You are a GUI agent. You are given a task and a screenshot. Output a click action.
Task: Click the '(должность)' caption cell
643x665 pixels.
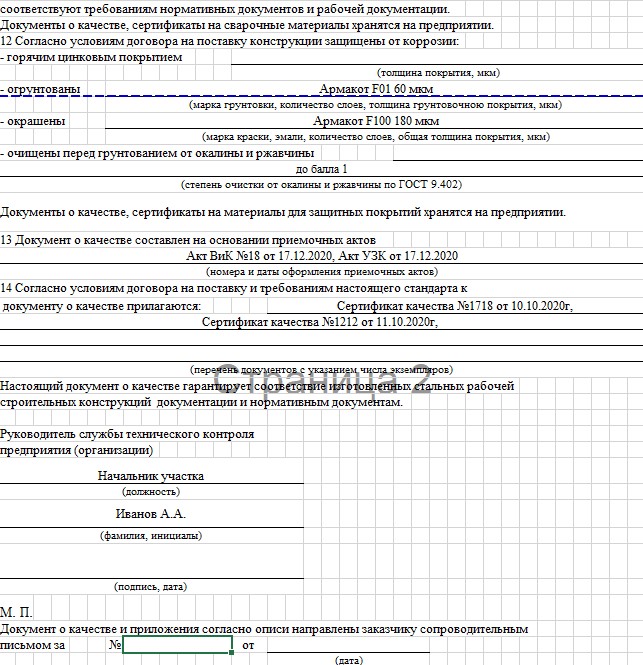[x=151, y=492]
